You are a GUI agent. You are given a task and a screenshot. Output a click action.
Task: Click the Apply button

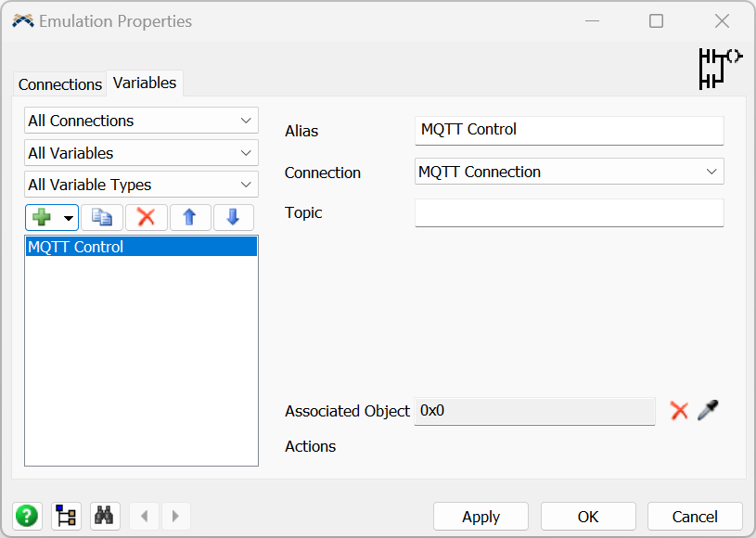[481, 517]
